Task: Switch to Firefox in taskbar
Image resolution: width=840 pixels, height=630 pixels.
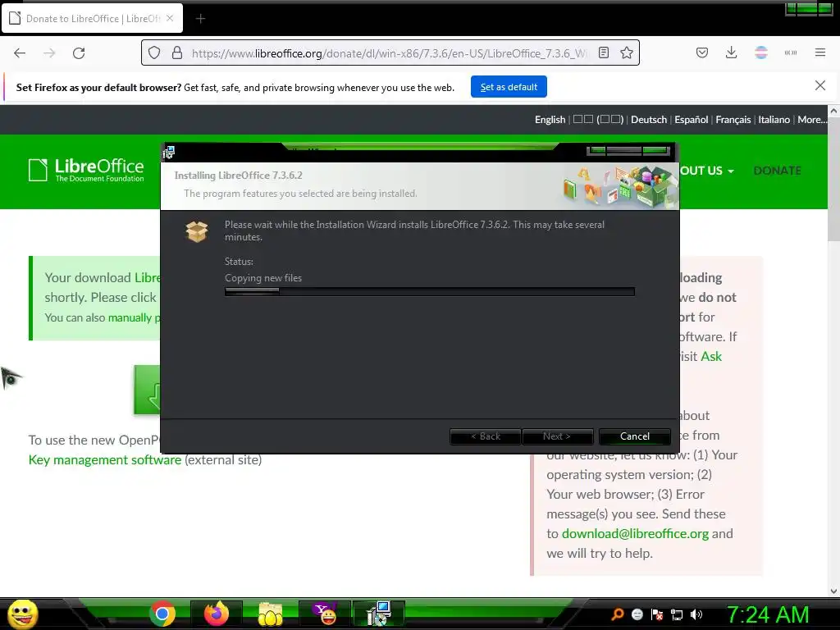Action: (217, 614)
